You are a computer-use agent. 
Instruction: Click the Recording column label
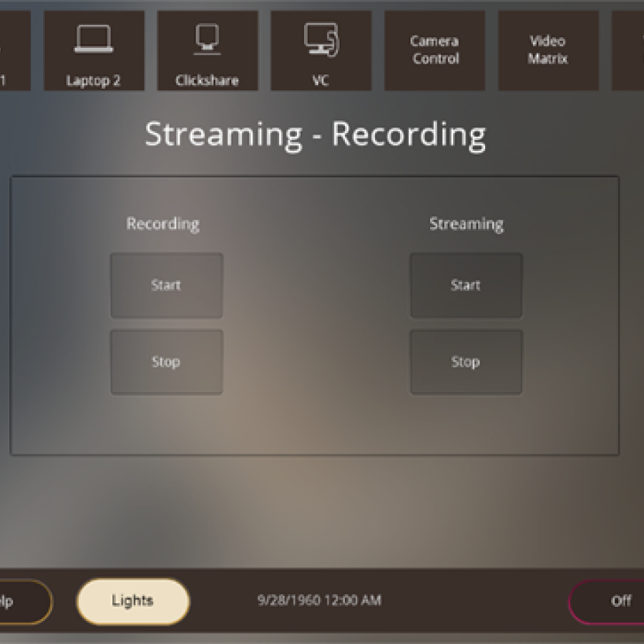click(x=163, y=224)
